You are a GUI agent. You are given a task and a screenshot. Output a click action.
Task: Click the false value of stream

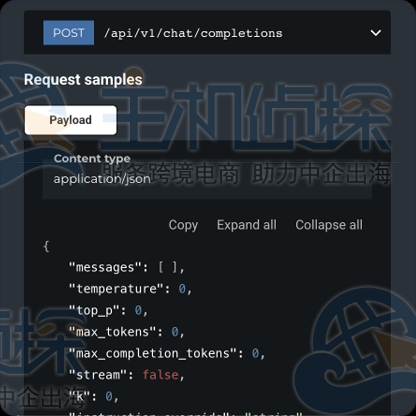[x=161, y=375]
